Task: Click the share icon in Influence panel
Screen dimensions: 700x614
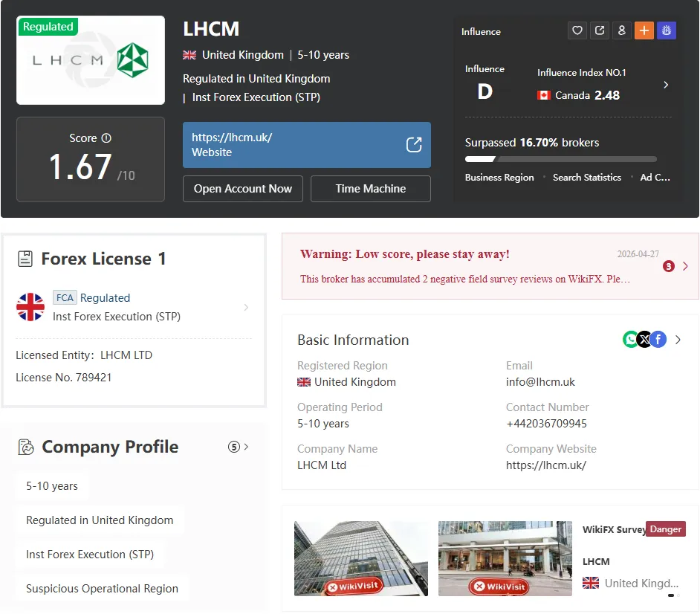Action: (600, 30)
